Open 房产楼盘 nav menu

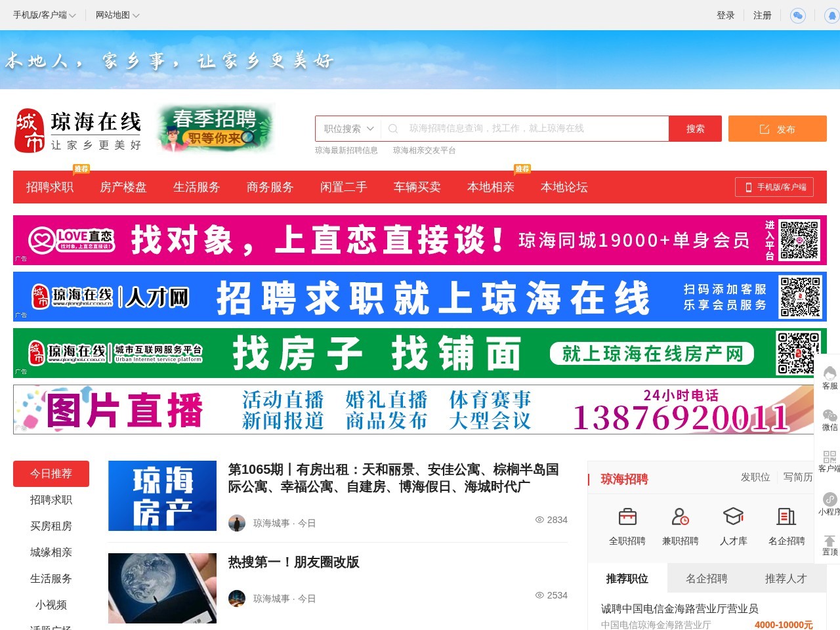pyautogui.click(x=123, y=187)
